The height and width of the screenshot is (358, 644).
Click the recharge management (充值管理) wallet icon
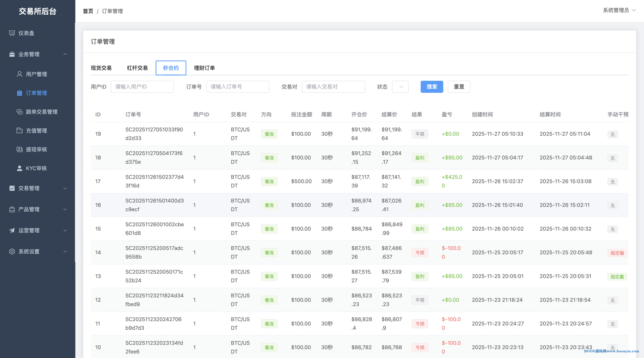(19, 130)
